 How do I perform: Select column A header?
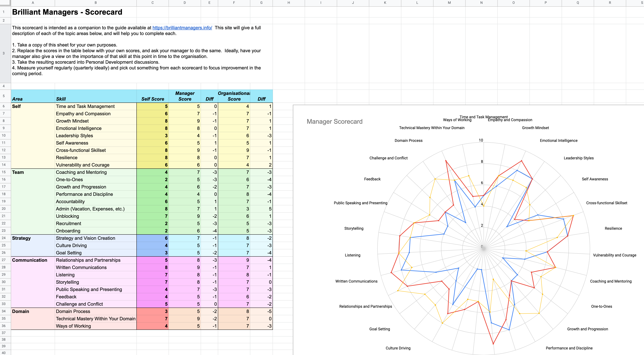[33, 3]
